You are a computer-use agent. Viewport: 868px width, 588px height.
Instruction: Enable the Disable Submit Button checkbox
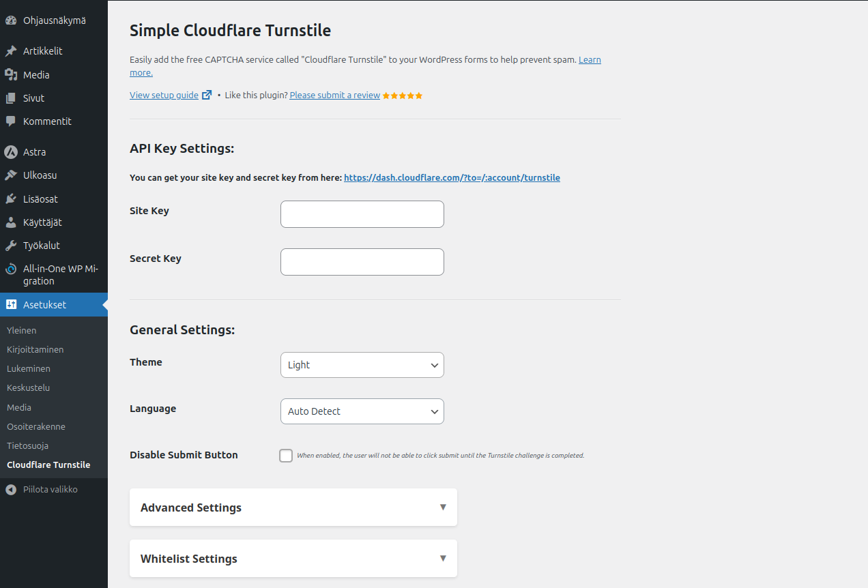coord(286,456)
